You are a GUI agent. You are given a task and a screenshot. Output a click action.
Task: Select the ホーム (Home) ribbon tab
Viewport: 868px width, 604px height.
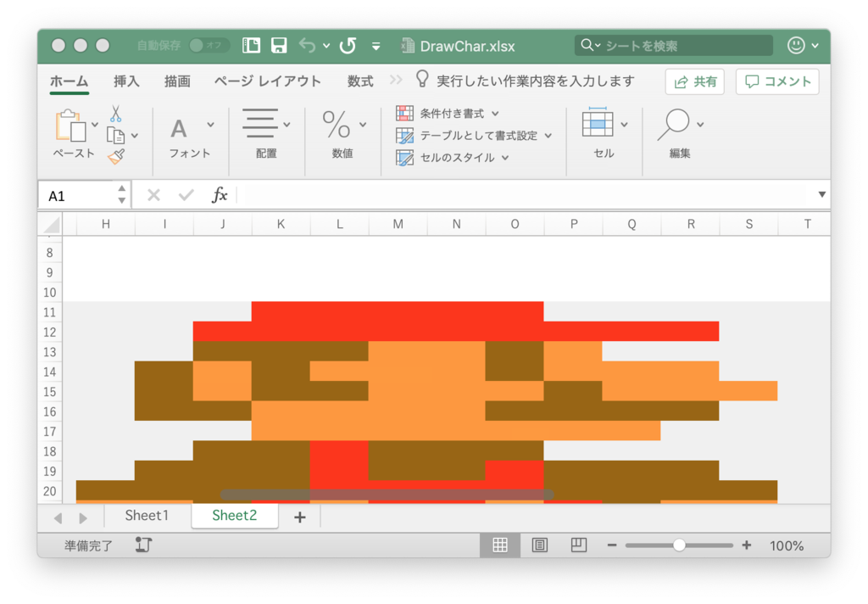click(x=70, y=81)
